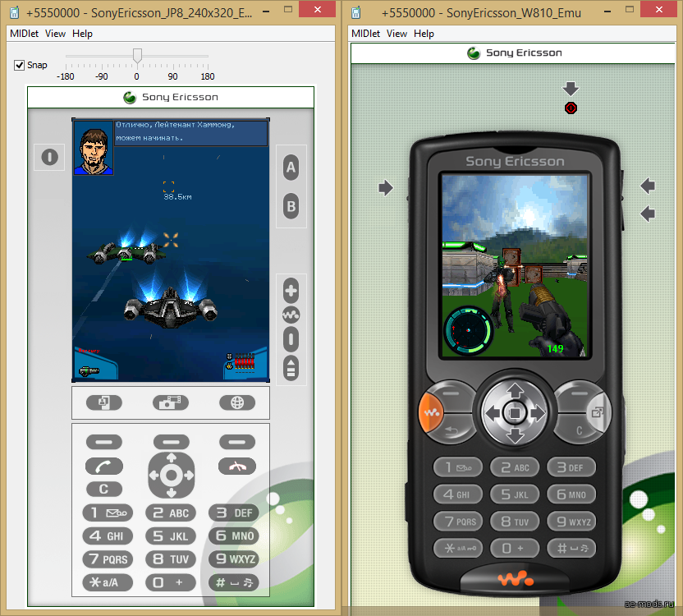This screenshot has width=683, height=616.
Task: Open the MIDlet menu in the JP8 window
Action: pyautogui.click(x=24, y=34)
